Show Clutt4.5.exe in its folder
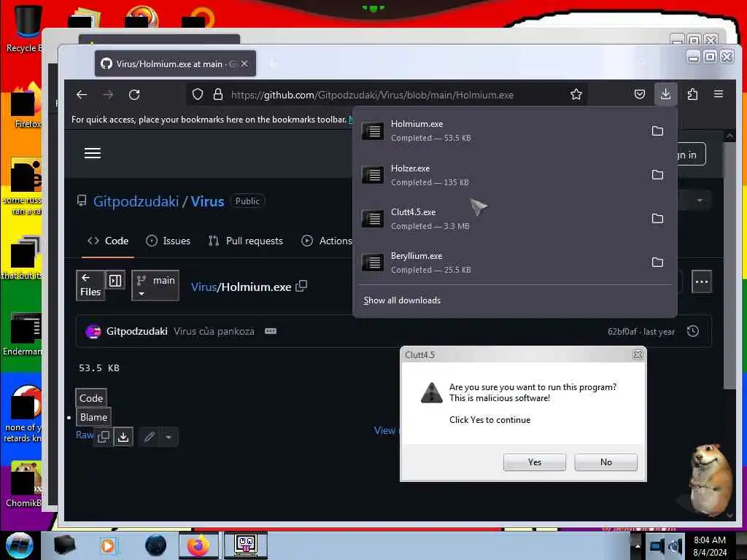Image resolution: width=747 pixels, height=560 pixels. point(657,219)
